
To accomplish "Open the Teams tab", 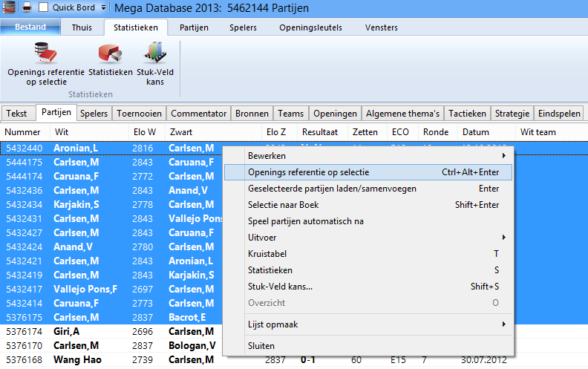I will coord(290,114).
